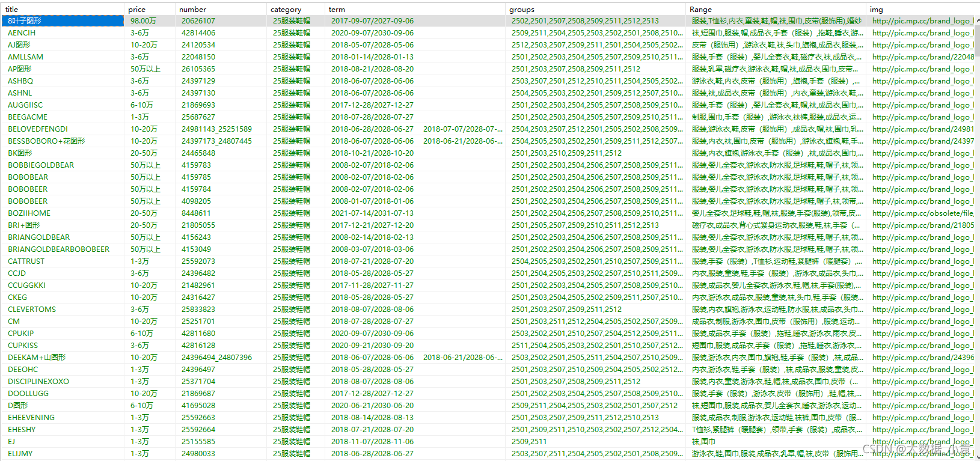This screenshot has width=980, height=461.
Task: Click the term column header
Action: click(x=415, y=9)
